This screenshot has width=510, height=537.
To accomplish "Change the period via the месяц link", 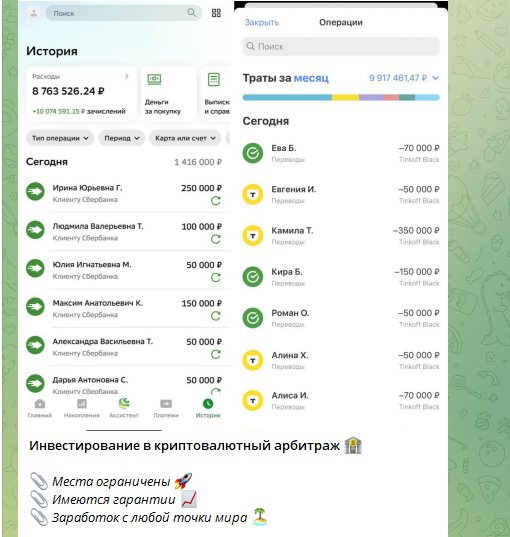I will point(311,78).
